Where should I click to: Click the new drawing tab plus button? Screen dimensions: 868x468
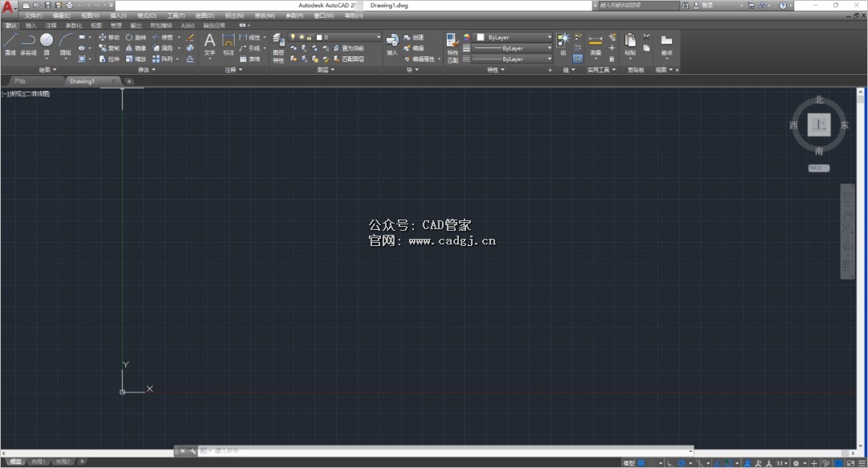pyautogui.click(x=129, y=81)
